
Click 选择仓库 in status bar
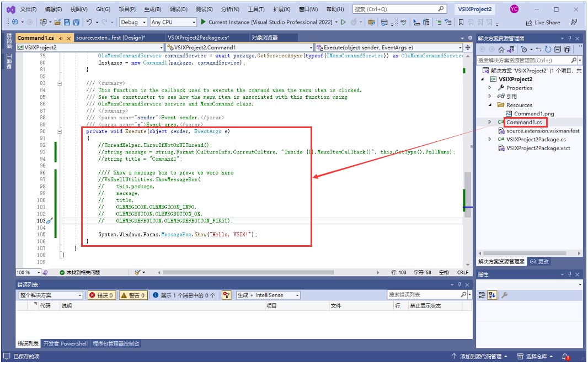535,356
